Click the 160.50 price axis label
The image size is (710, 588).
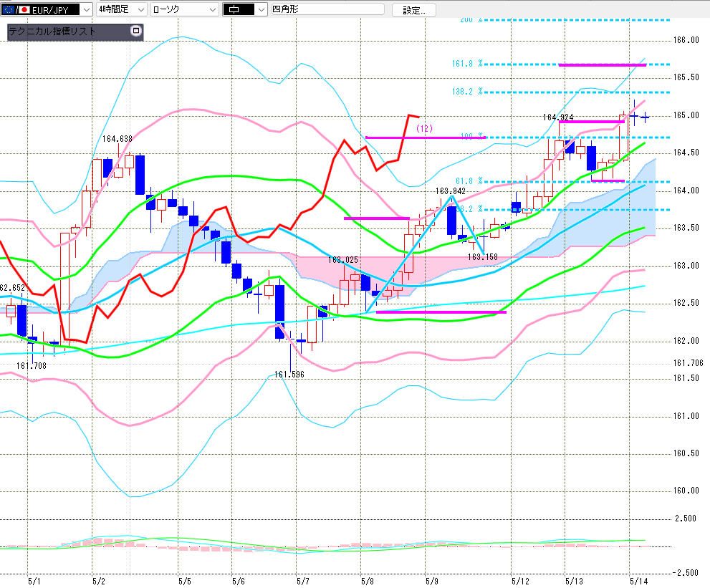686,453
